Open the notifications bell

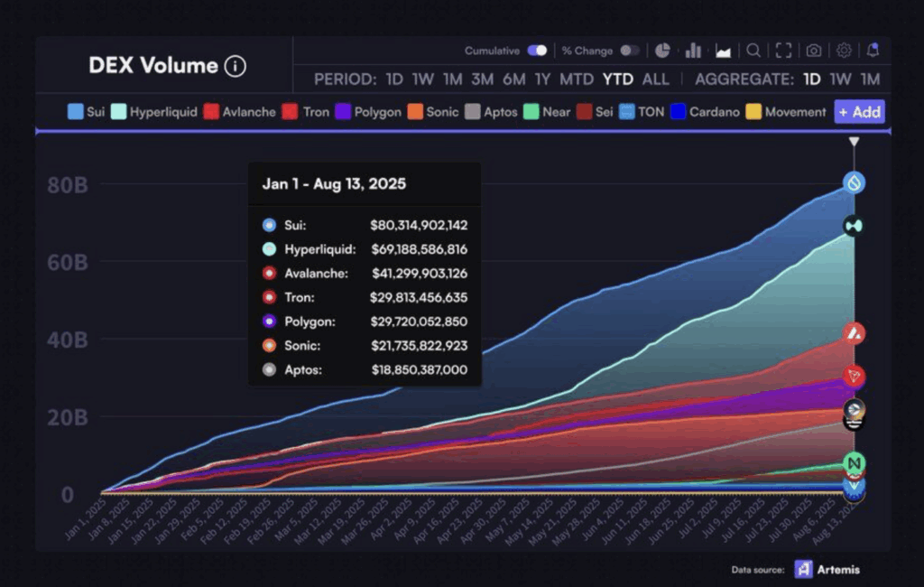[x=873, y=51]
